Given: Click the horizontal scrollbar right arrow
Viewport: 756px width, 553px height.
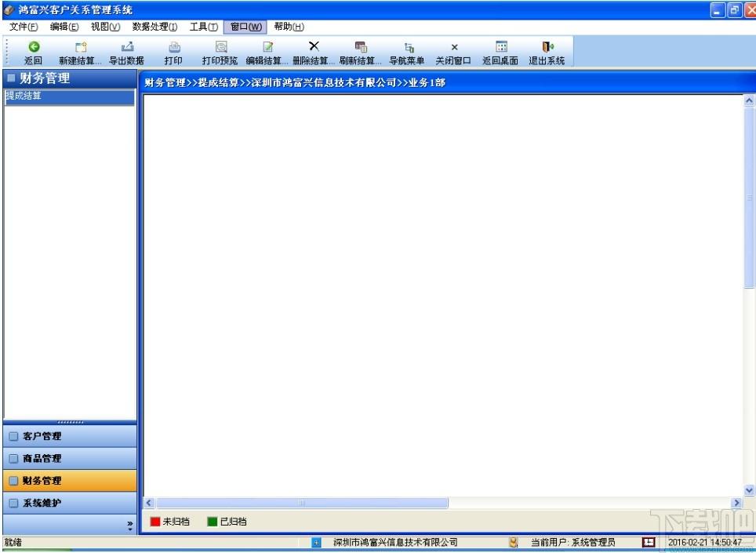Looking at the screenshot, I should point(736,503).
